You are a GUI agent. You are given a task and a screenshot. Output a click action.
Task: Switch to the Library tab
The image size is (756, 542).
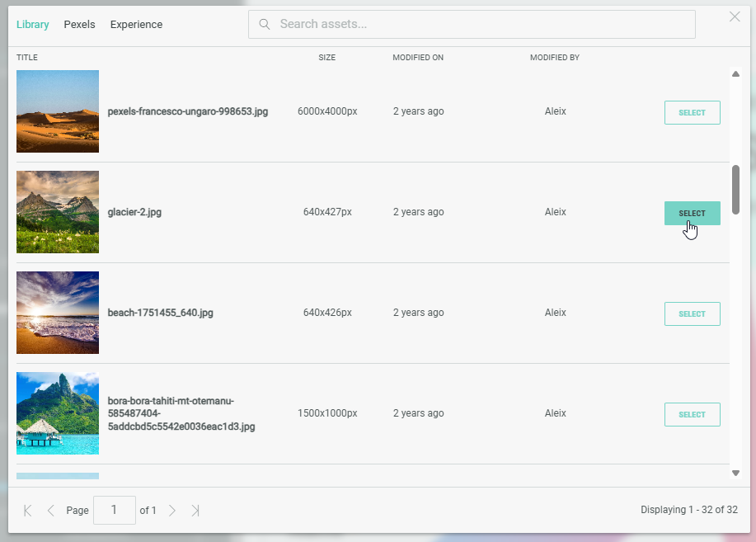[x=33, y=25]
